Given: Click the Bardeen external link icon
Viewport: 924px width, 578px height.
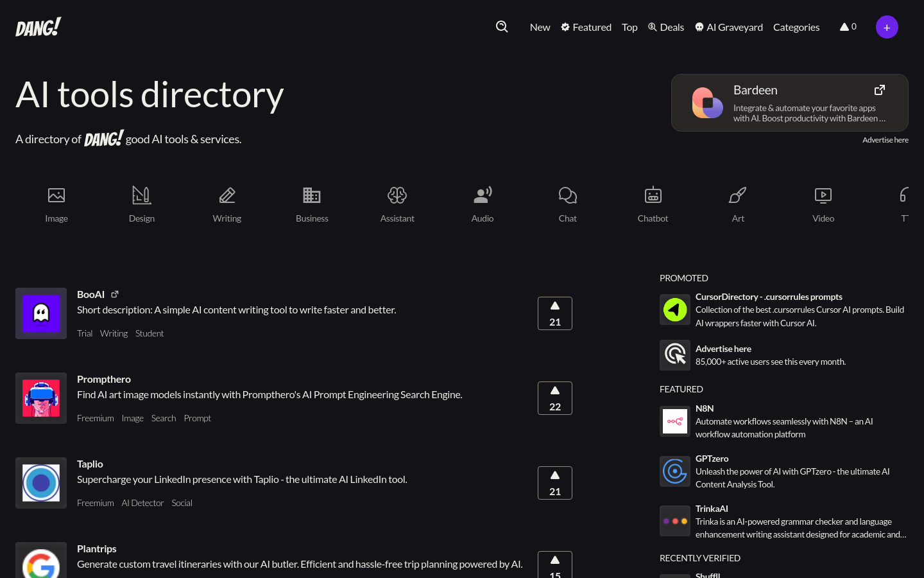Looking at the screenshot, I should pos(880,90).
